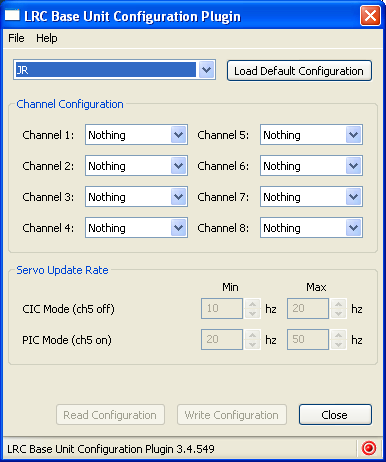Increase the PIC Mode Min stepper

tap(253, 335)
